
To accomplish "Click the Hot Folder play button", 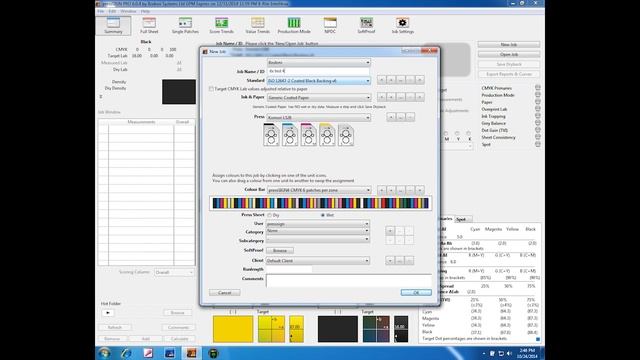I will pyautogui.click(x=108, y=313).
